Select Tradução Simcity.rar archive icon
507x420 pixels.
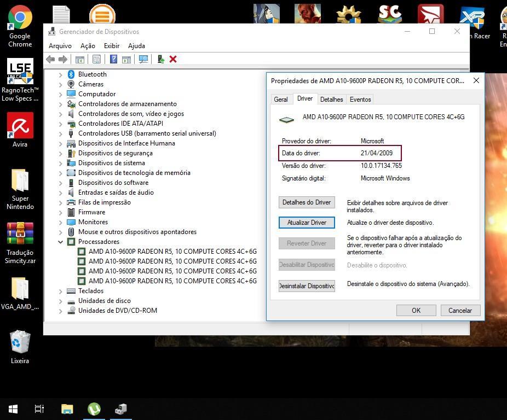[x=20, y=243]
